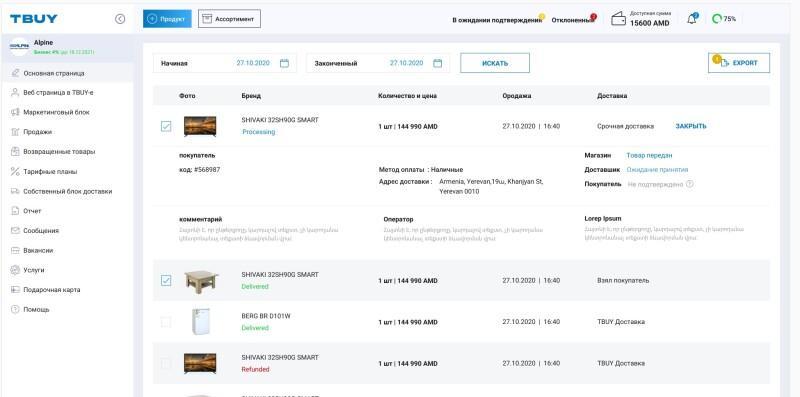
Task: Click the wallet icon for available sum
Action: click(x=618, y=19)
